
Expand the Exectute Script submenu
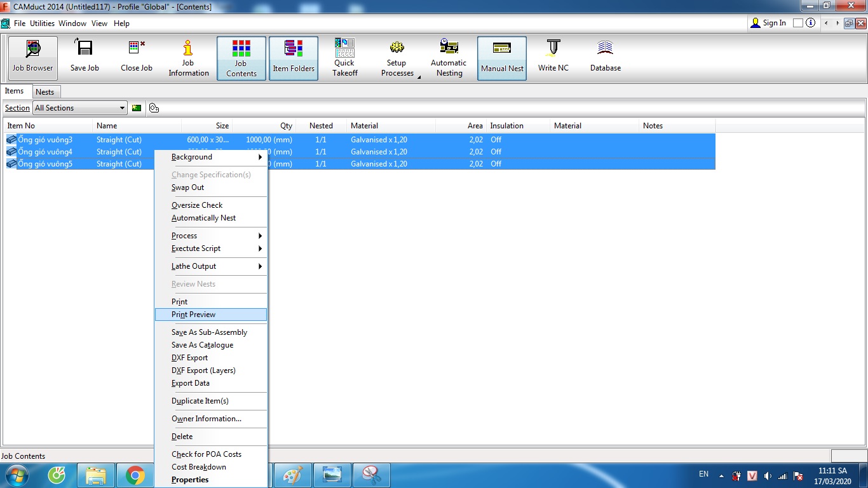211,248
